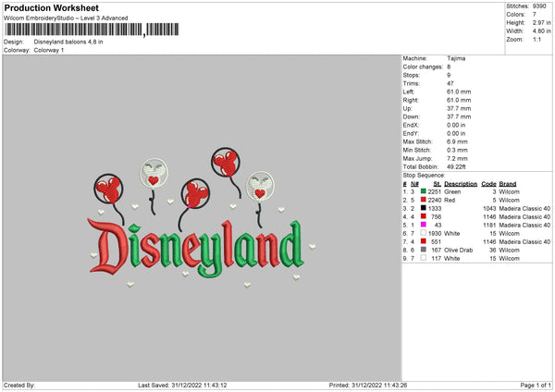
Task: Click the white swatch beside 1930 White
Action: (424, 233)
